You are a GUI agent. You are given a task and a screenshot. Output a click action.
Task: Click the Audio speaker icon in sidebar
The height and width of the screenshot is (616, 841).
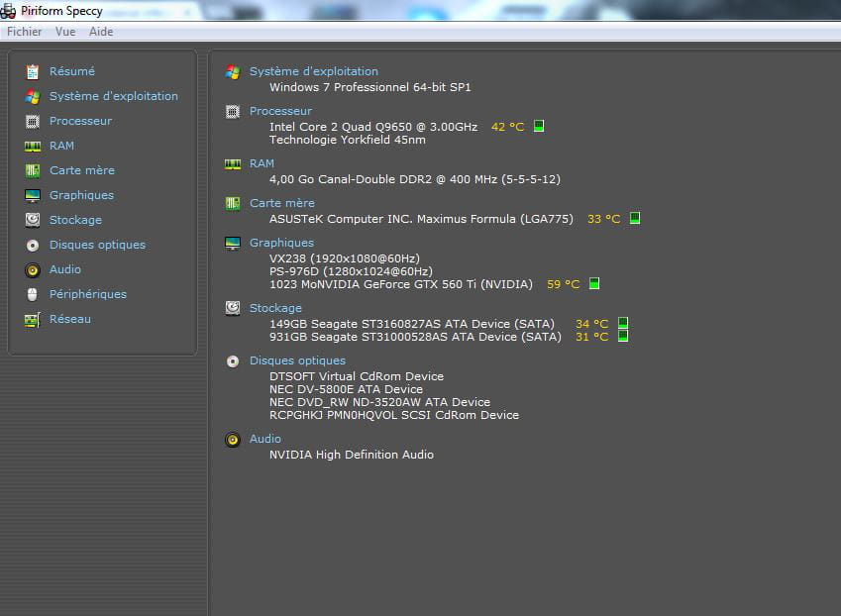coord(33,269)
